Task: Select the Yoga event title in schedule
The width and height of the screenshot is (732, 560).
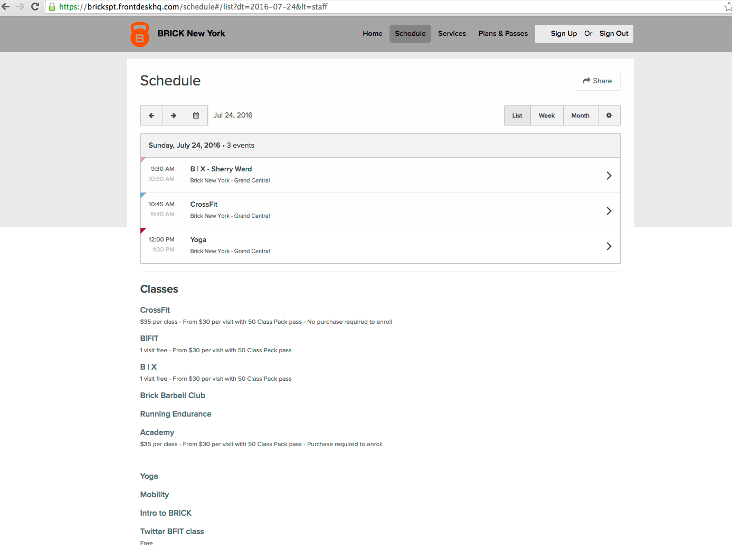Action: pos(198,240)
